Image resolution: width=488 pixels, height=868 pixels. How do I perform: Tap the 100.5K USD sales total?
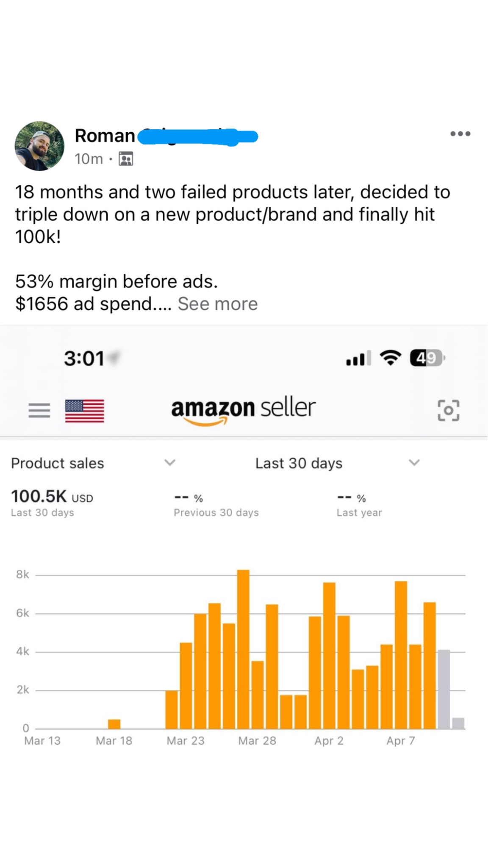coord(52,496)
